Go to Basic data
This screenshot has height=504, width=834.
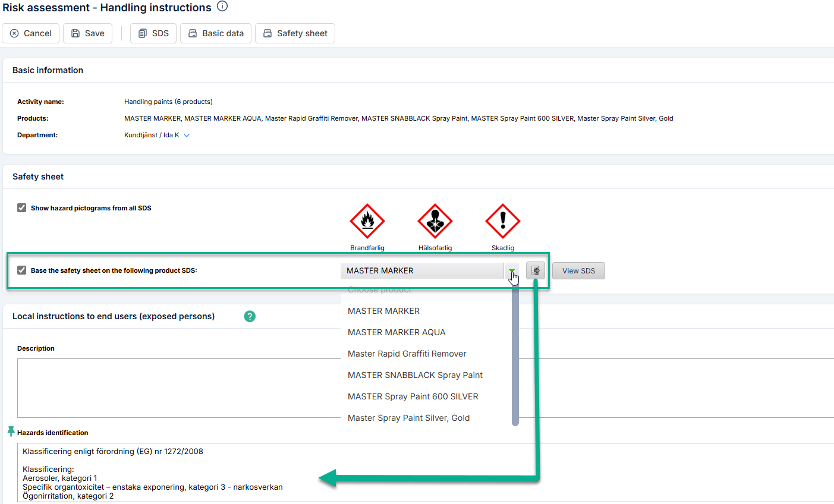pos(216,33)
